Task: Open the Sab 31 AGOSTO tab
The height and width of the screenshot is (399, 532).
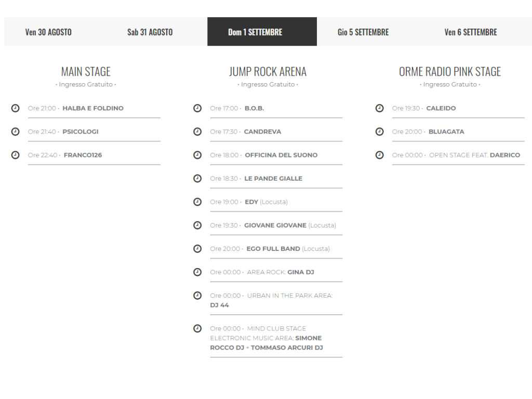Action: coord(150,32)
